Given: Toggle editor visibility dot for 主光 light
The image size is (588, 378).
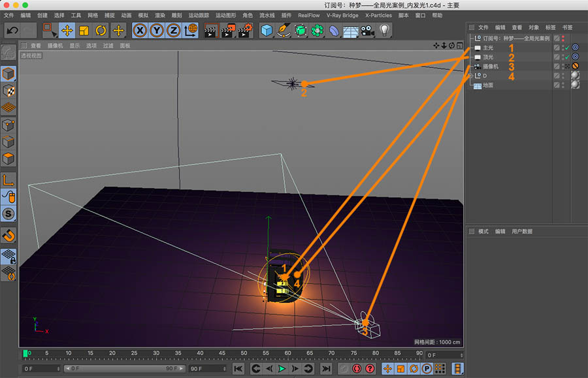Looking at the screenshot, I should click(x=563, y=46).
